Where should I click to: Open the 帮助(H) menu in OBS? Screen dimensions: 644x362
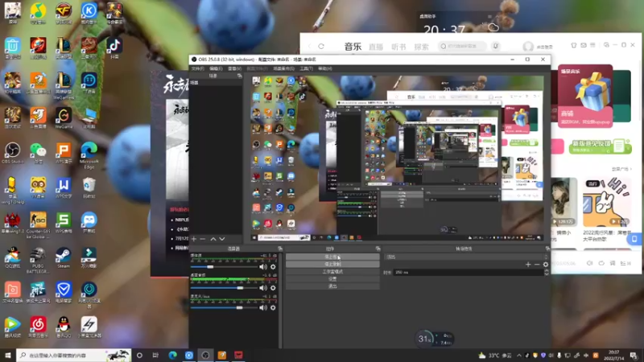coord(325,68)
